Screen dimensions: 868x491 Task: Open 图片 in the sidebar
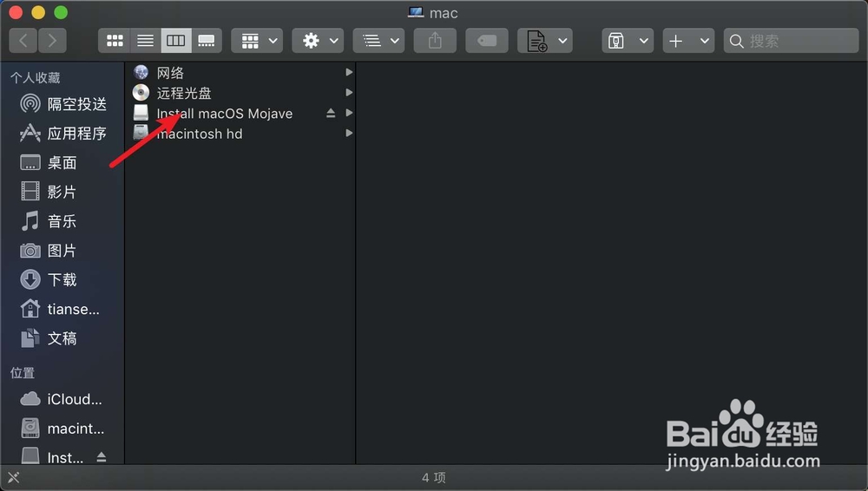[49, 251]
